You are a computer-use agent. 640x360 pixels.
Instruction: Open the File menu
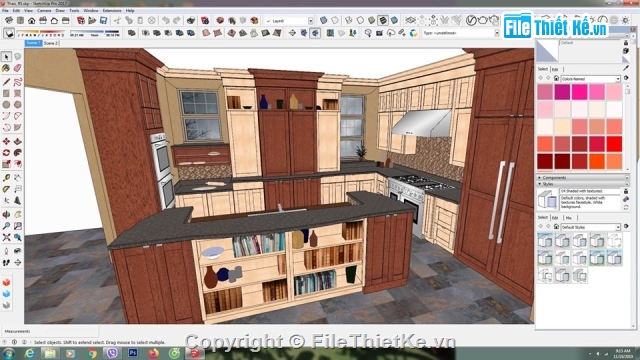[5, 11]
